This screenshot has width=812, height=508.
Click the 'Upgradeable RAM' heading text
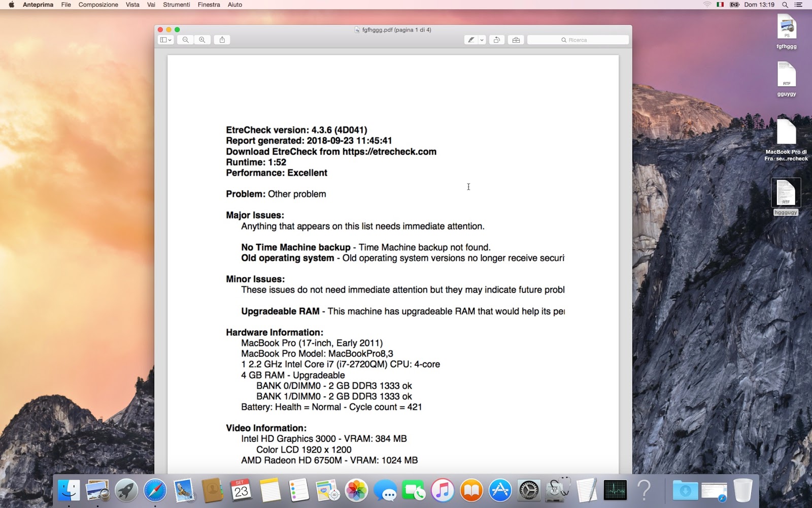[x=280, y=311]
